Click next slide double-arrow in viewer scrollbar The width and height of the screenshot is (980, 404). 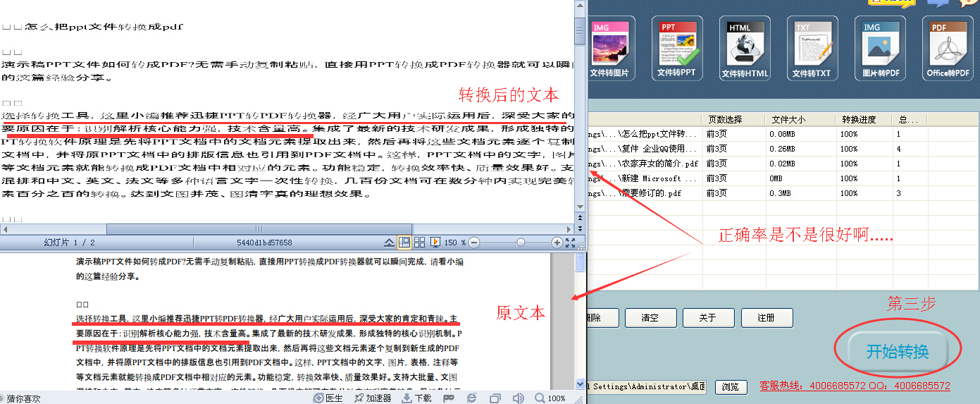tap(580, 229)
